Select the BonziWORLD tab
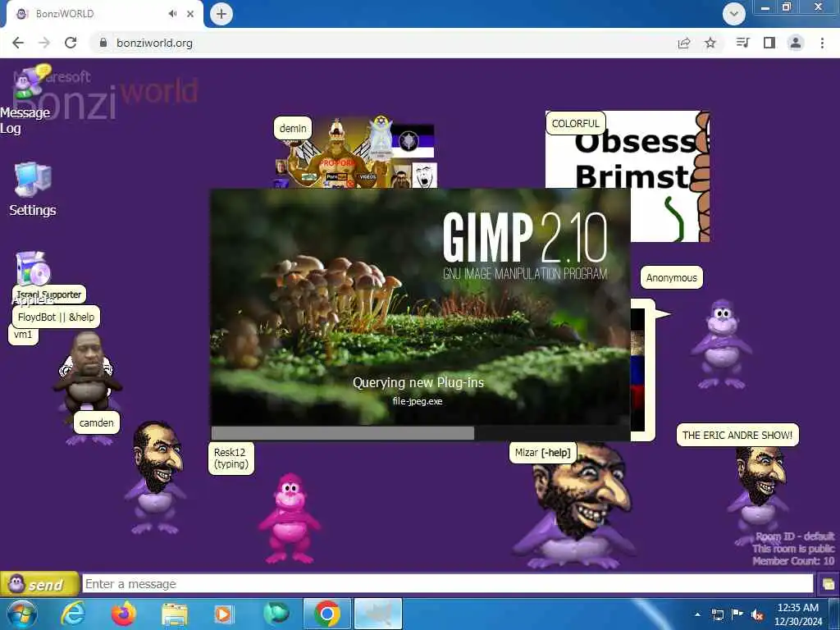 pos(104,14)
